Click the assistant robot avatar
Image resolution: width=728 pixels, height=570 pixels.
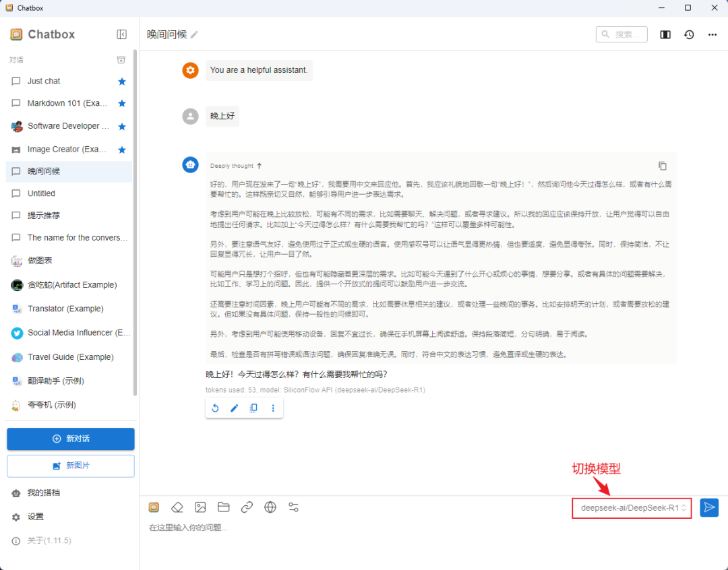pos(190,165)
